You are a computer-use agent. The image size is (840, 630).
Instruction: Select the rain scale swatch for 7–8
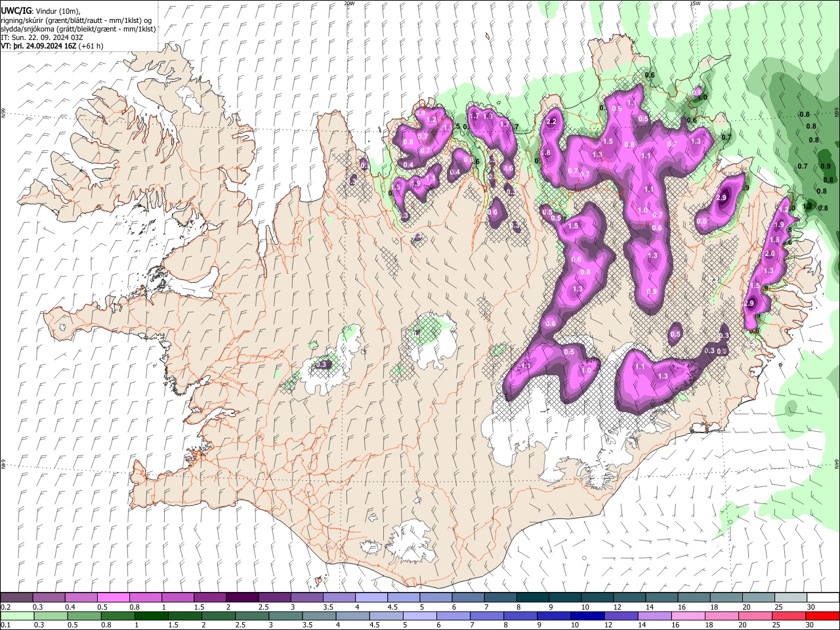coord(487,616)
